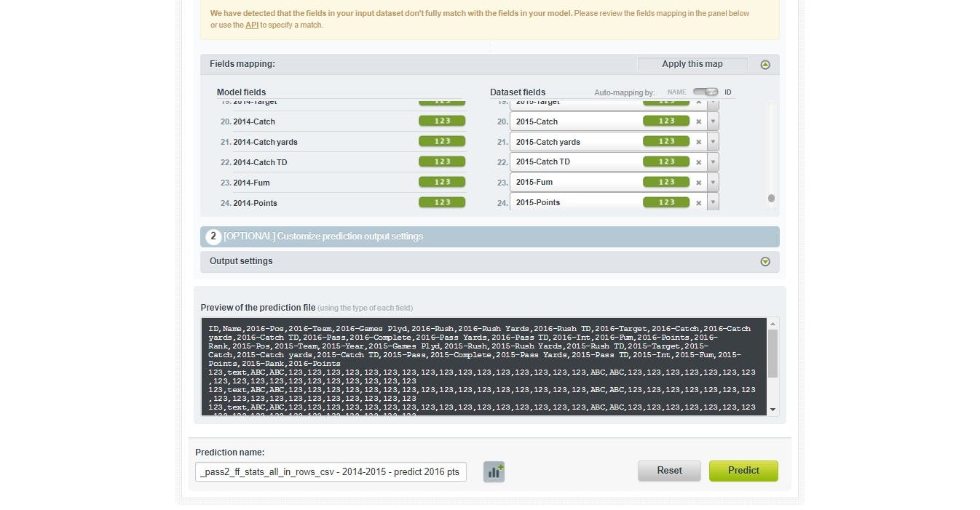Select the 2014-Catch TD model field

coord(342,162)
